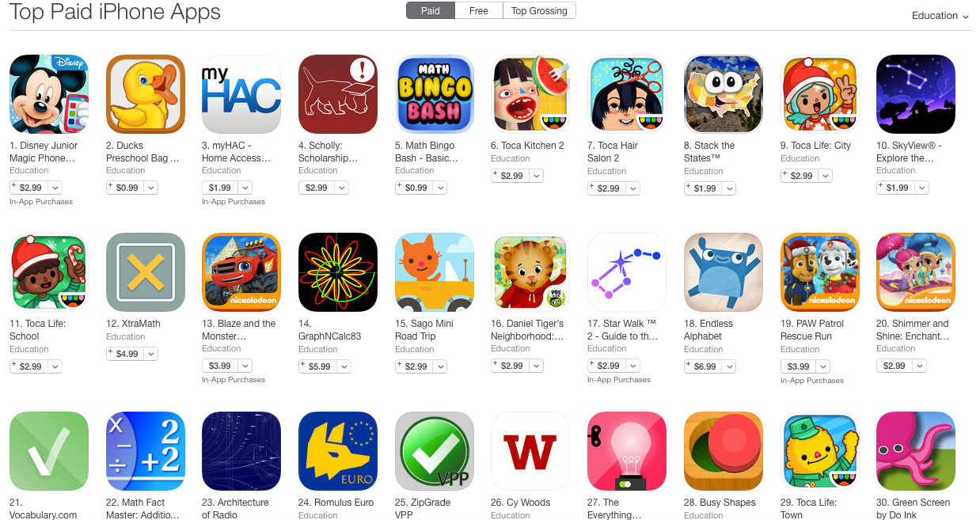Image resolution: width=980 pixels, height=520 pixels.
Task: Open the Toca Kitchen 2 app icon
Action: [x=530, y=94]
